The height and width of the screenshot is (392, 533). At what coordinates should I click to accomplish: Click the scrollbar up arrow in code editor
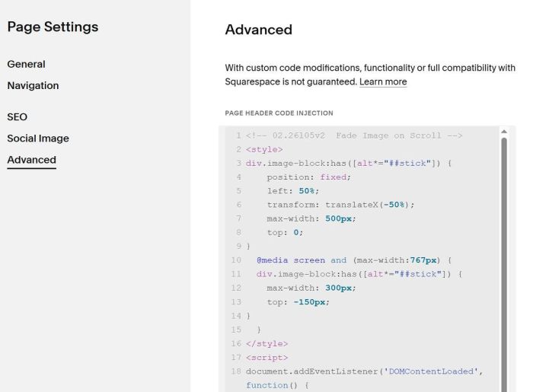click(x=503, y=132)
